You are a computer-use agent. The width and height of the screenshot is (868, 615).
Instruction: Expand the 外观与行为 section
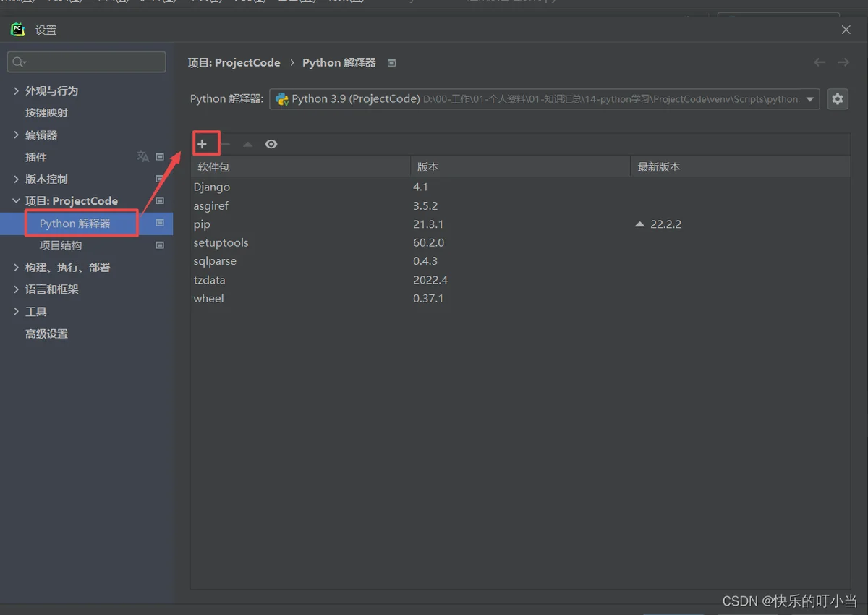pyautogui.click(x=17, y=90)
